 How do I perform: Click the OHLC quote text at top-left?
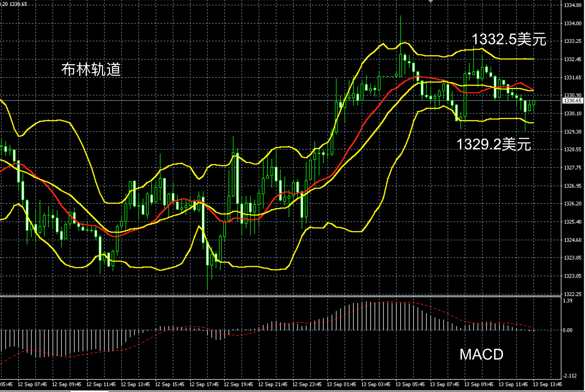(x=14, y=4)
